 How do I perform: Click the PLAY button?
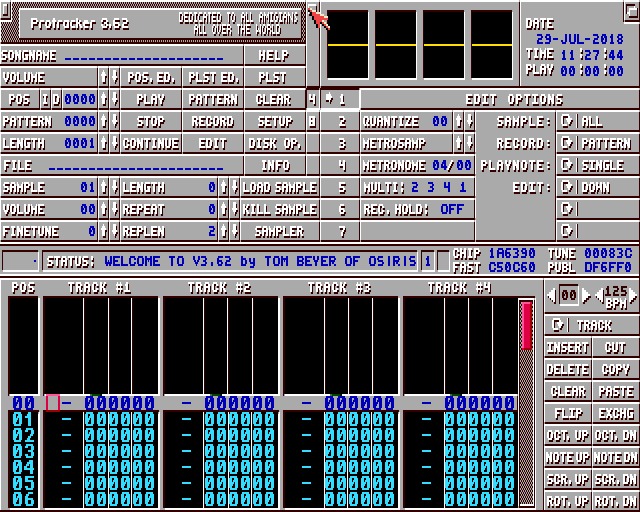point(151,100)
